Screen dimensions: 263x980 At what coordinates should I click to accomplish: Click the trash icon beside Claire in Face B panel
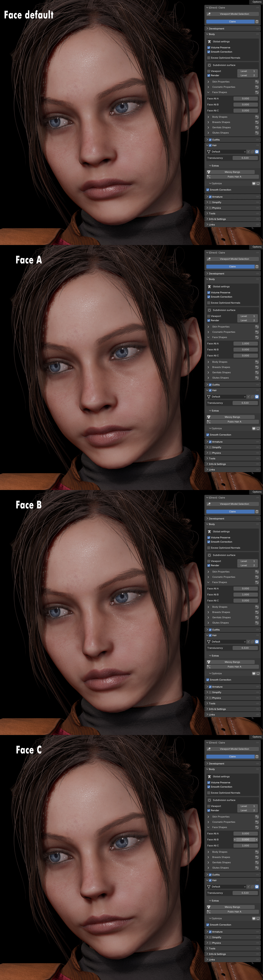[x=257, y=512]
